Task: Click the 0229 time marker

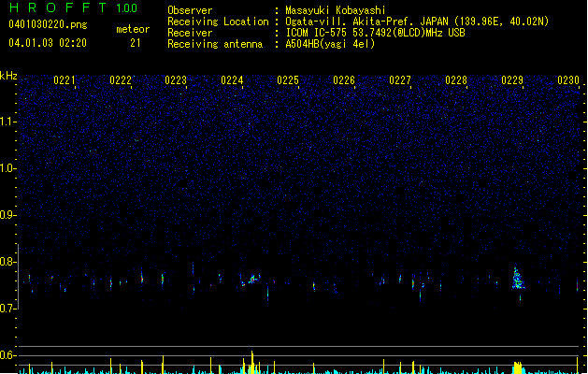Action: click(x=512, y=80)
